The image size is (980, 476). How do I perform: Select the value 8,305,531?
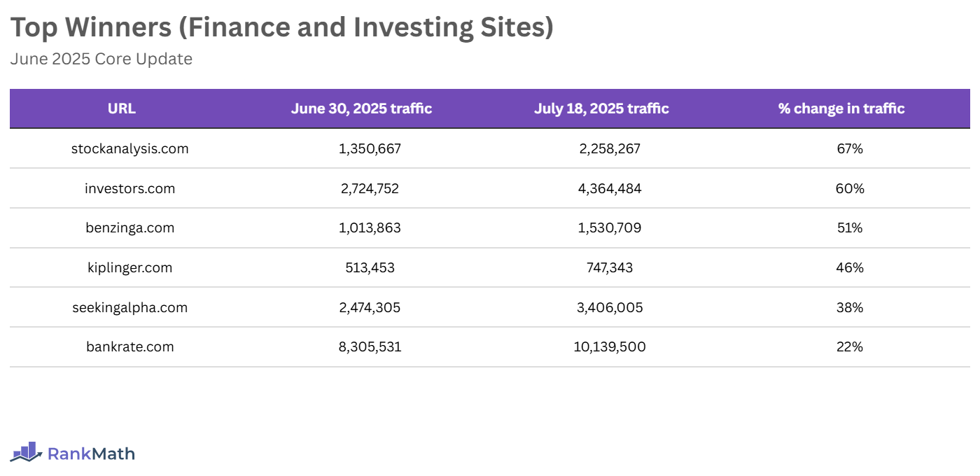click(370, 346)
